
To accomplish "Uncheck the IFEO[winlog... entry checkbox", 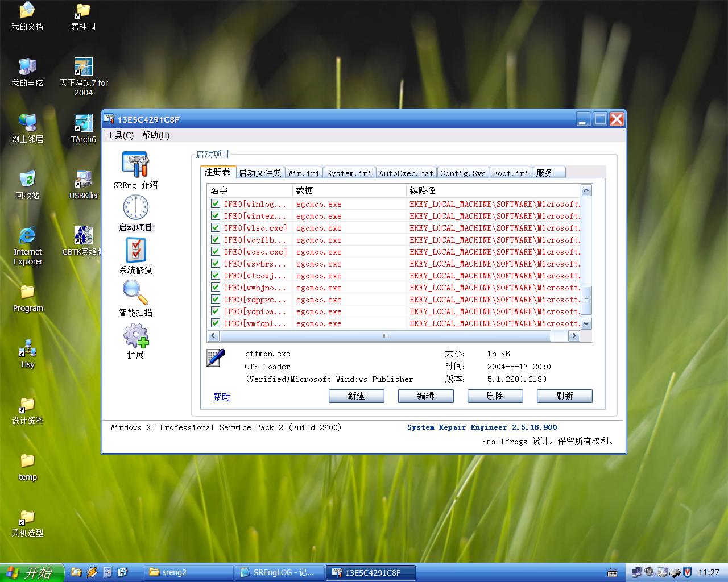I will click(216, 203).
